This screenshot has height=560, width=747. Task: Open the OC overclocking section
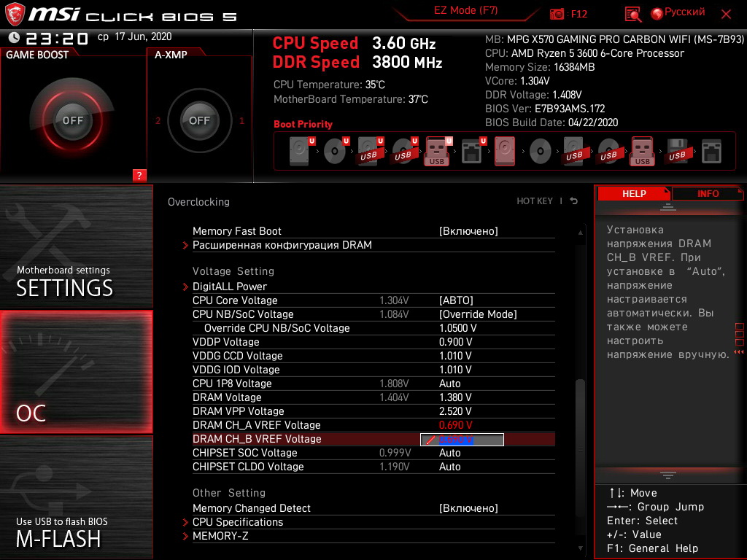coord(76,372)
